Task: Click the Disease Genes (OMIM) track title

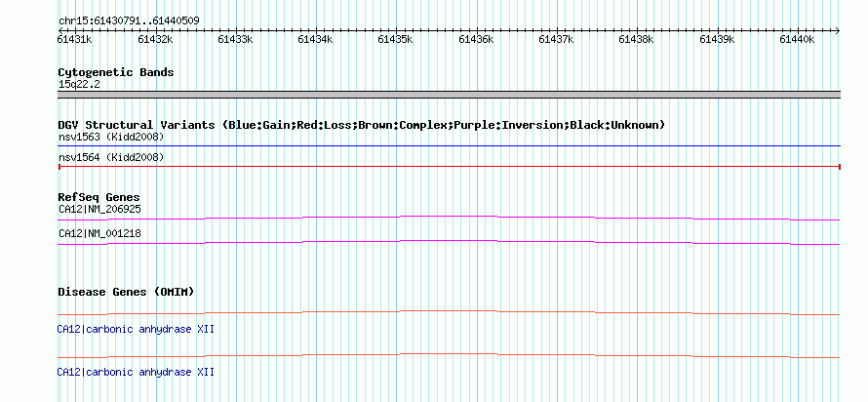Action: click(126, 292)
